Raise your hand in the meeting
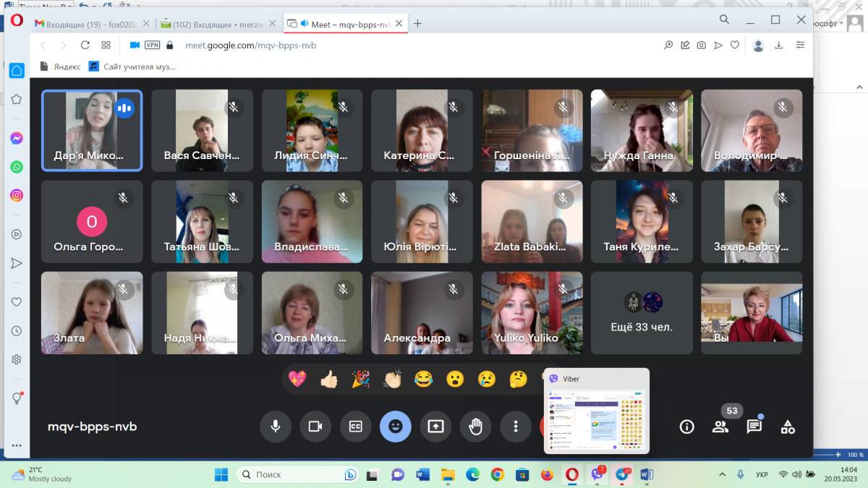This screenshot has width=868, height=488. coord(475,427)
